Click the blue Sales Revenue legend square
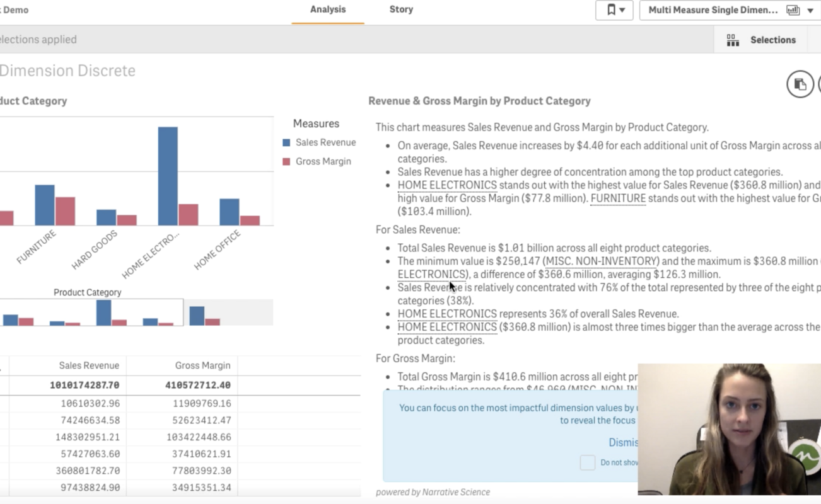The image size is (821, 504). (286, 143)
